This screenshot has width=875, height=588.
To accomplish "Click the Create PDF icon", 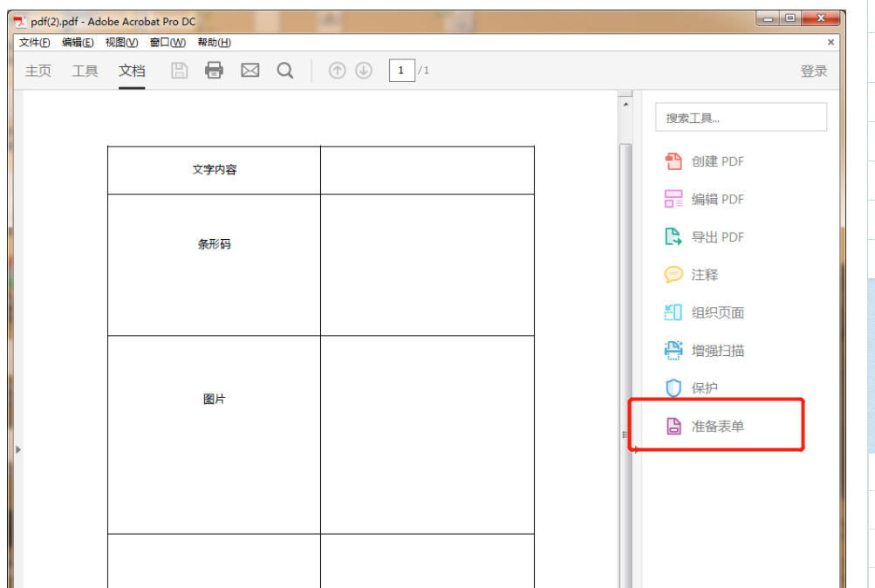I will [673, 161].
